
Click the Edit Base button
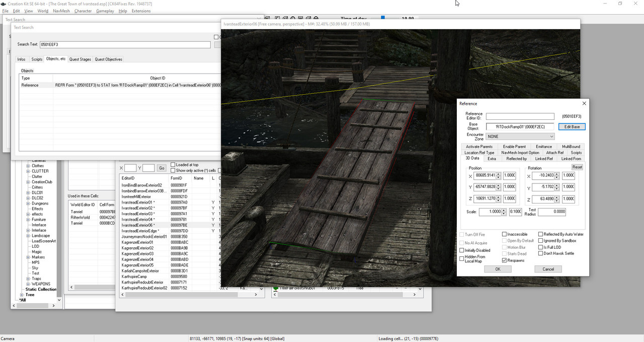click(572, 126)
